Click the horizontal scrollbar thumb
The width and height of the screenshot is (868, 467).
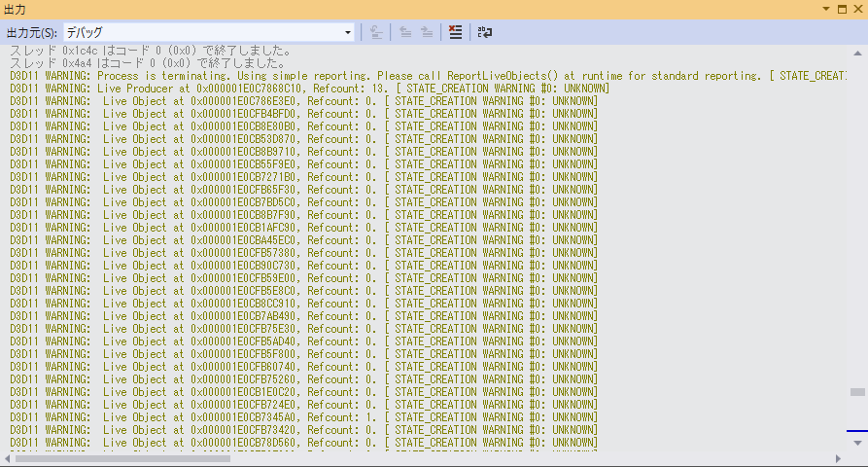[x=122, y=458]
